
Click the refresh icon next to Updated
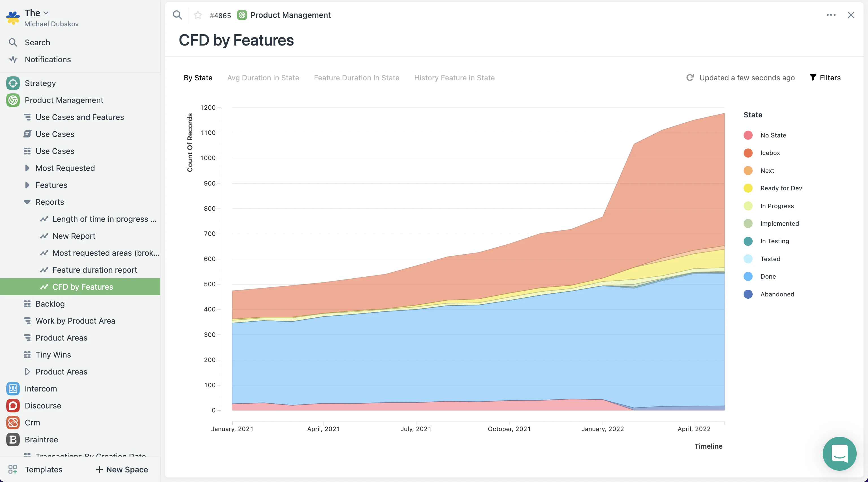point(690,78)
